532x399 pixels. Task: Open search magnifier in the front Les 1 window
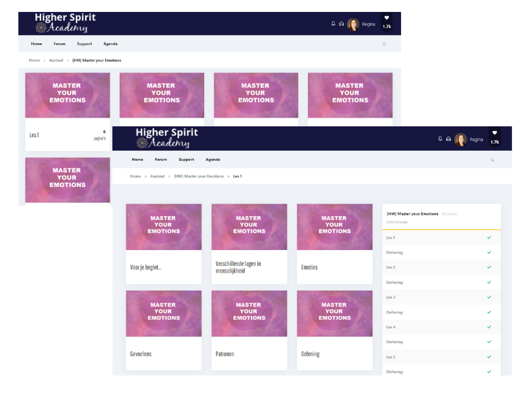(492, 160)
